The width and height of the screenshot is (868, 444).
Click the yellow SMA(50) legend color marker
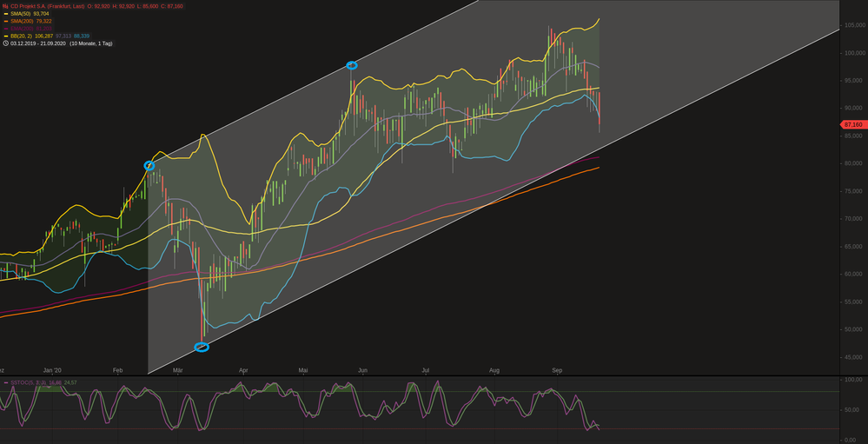click(x=5, y=14)
